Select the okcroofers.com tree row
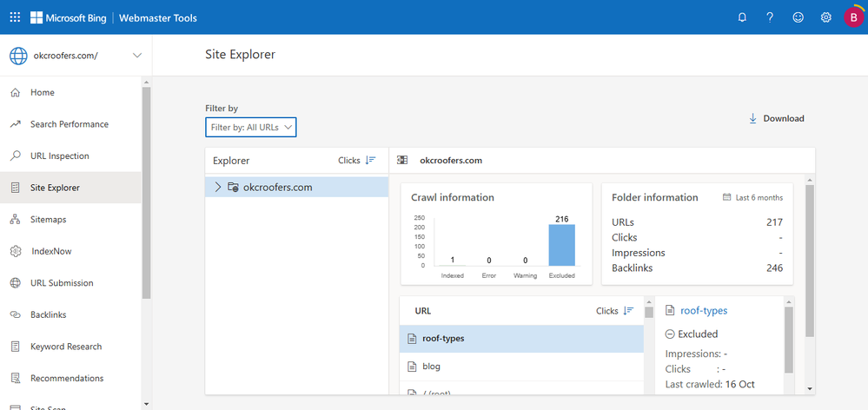This screenshot has height=410, width=868. 296,188
